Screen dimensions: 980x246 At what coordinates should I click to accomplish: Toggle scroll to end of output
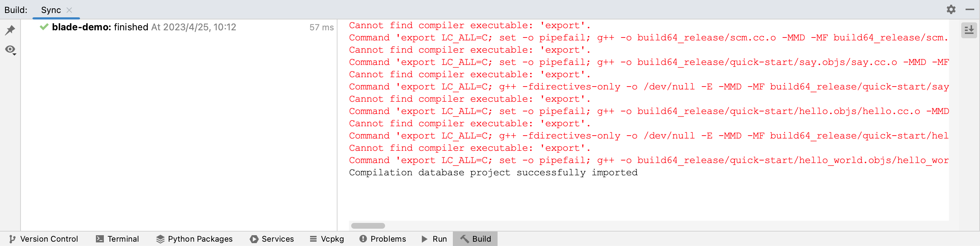click(x=969, y=30)
